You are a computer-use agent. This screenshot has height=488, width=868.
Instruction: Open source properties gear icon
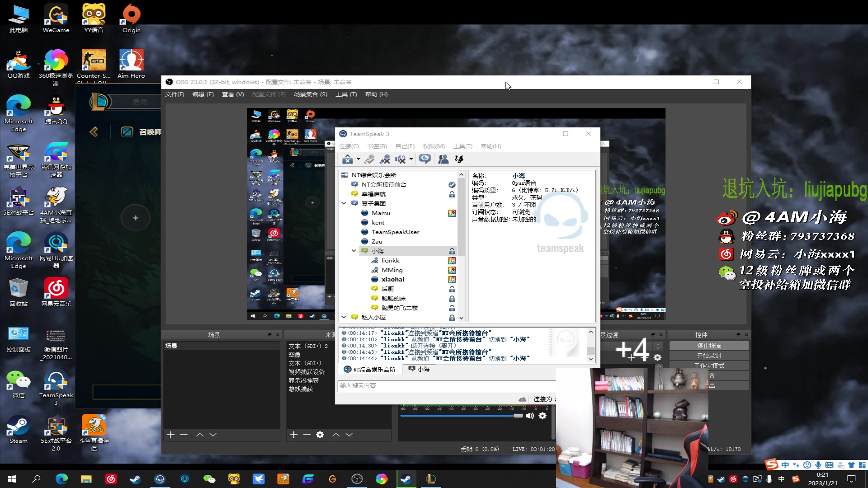pyautogui.click(x=320, y=435)
